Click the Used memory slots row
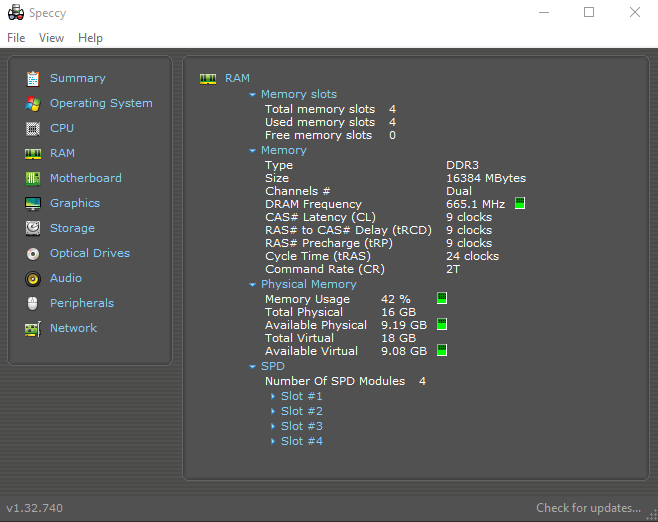The image size is (658, 522). 330,122
